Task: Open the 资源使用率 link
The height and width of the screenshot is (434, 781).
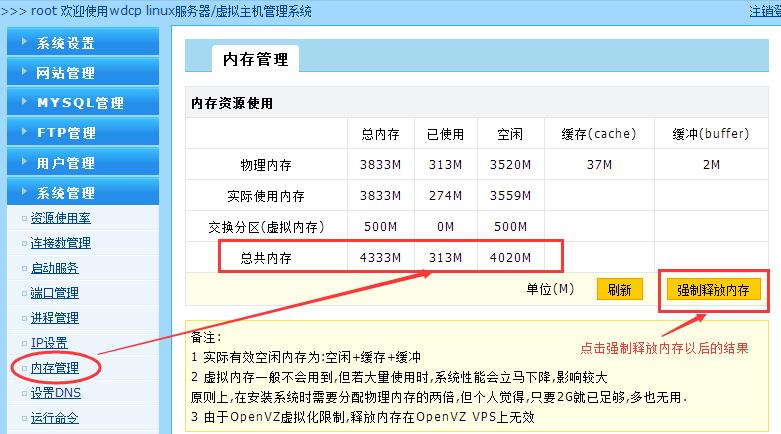Action: (62, 218)
